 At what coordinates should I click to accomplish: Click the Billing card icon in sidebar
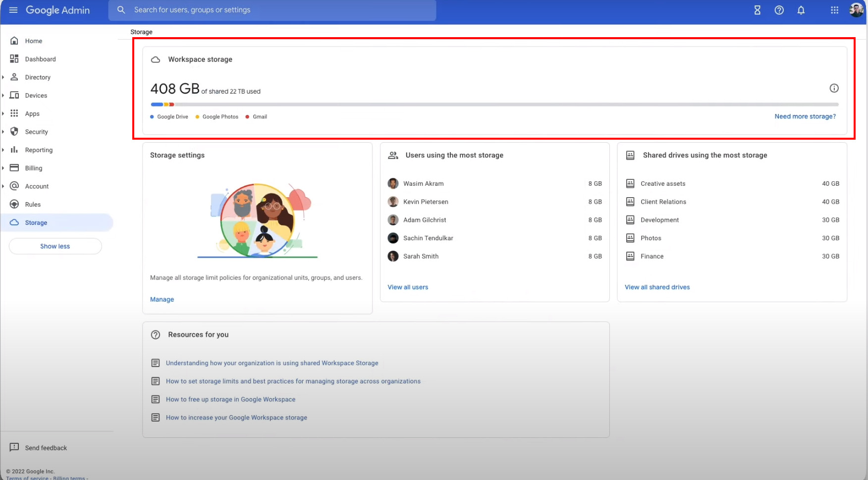[x=15, y=168]
